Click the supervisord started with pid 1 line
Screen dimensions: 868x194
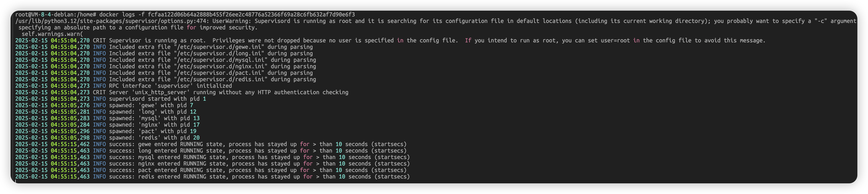tap(157, 99)
